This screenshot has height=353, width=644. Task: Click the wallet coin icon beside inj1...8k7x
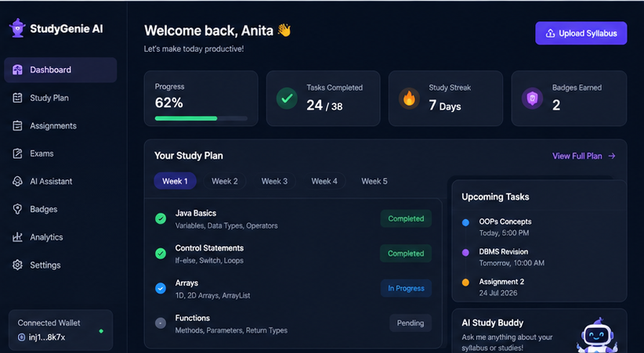point(21,337)
